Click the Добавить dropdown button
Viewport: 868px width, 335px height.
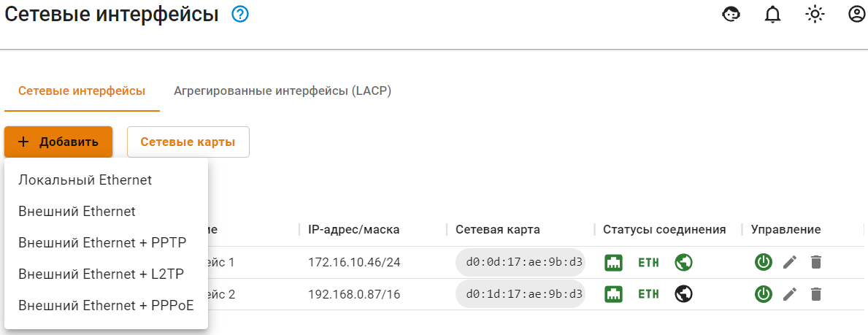[x=58, y=142]
